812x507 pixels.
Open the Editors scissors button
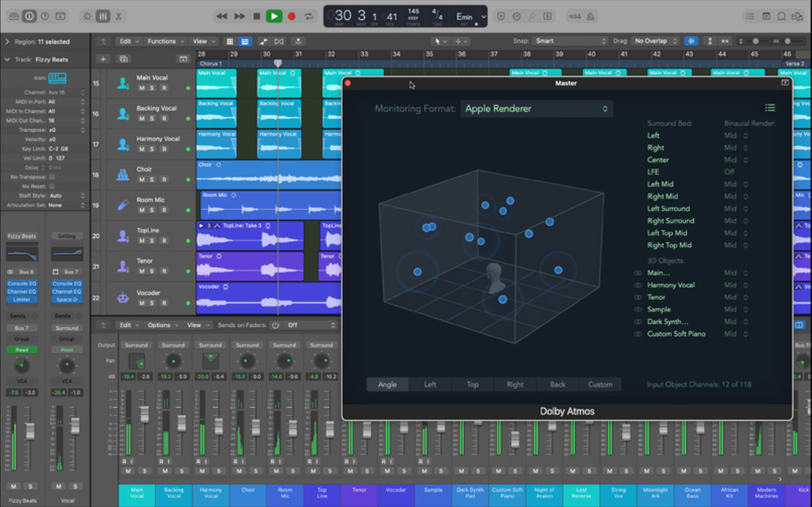click(119, 16)
